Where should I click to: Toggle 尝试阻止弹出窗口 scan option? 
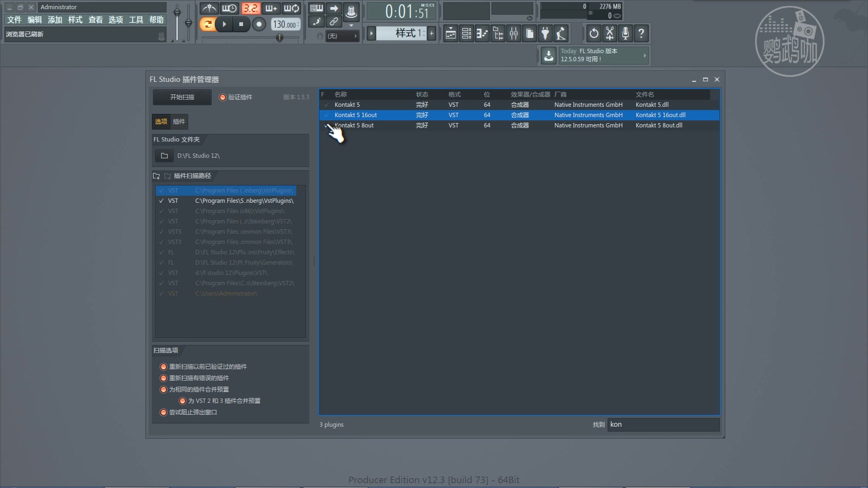click(163, 412)
